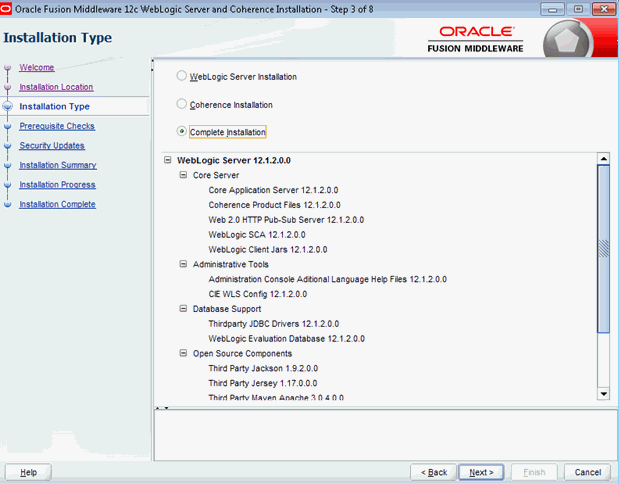Click the component list scrollbar thumb

(604, 249)
